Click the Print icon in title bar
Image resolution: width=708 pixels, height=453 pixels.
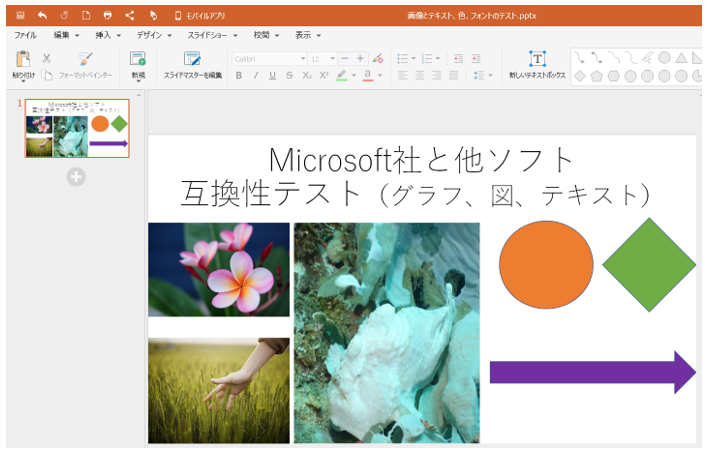[108, 16]
